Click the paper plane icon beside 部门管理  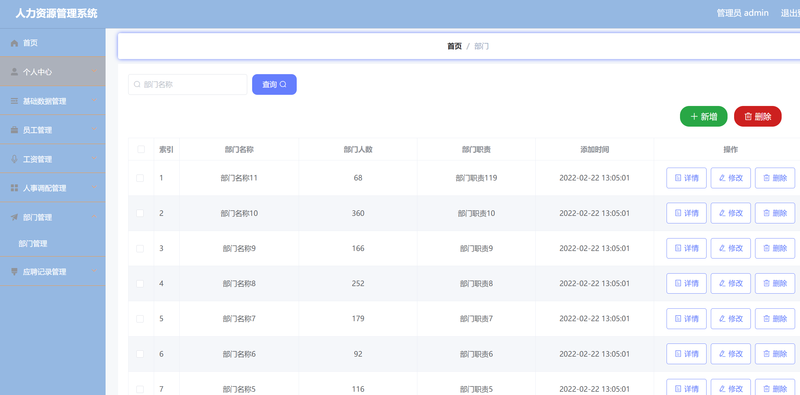pyautogui.click(x=14, y=217)
